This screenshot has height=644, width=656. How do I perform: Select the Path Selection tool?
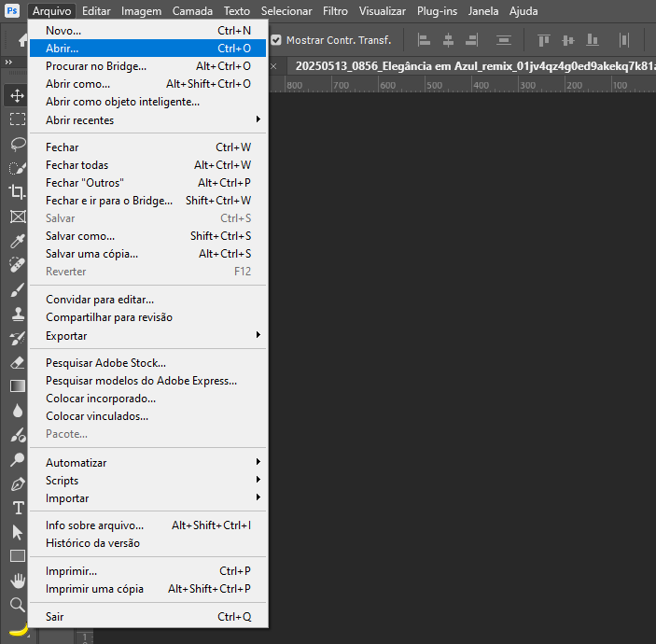17,532
